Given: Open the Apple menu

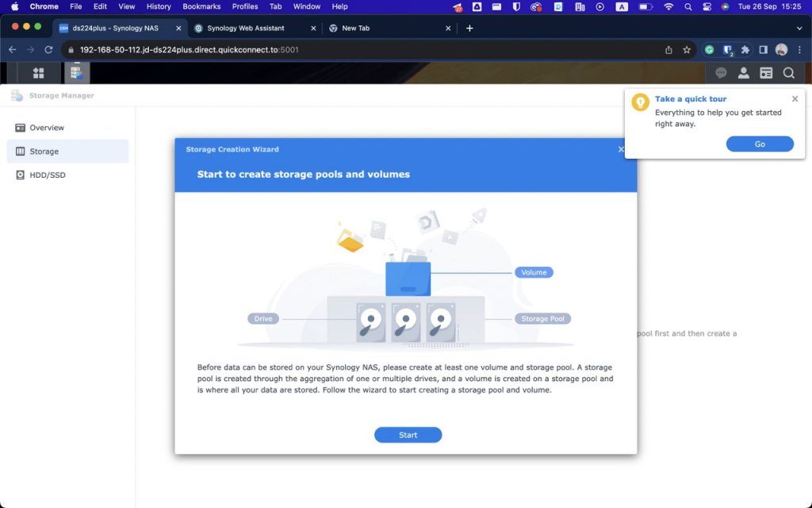Looking at the screenshot, I should click(x=14, y=6).
